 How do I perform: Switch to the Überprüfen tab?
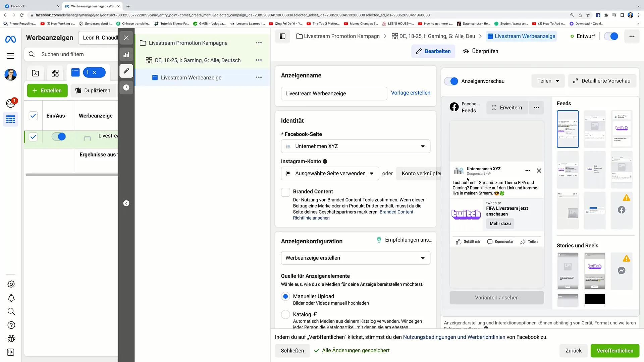point(480,51)
